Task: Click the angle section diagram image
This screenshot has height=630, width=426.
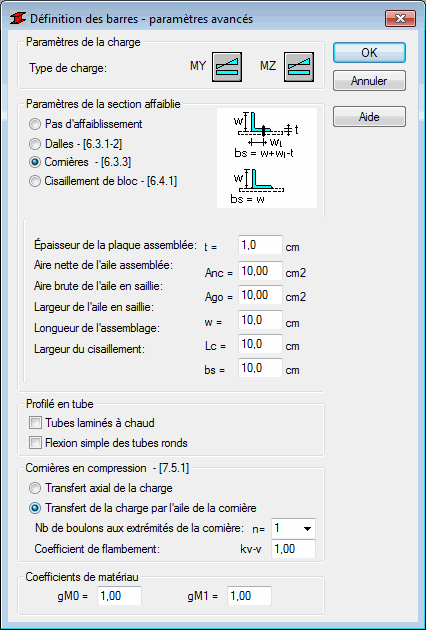Action: coord(267,158)
